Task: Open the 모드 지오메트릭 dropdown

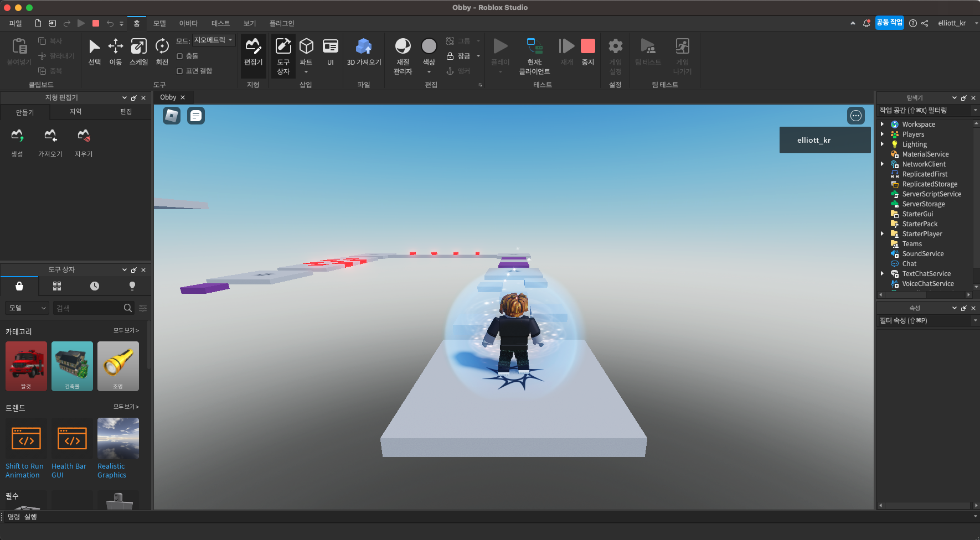Action: click(x=214, y=40)
